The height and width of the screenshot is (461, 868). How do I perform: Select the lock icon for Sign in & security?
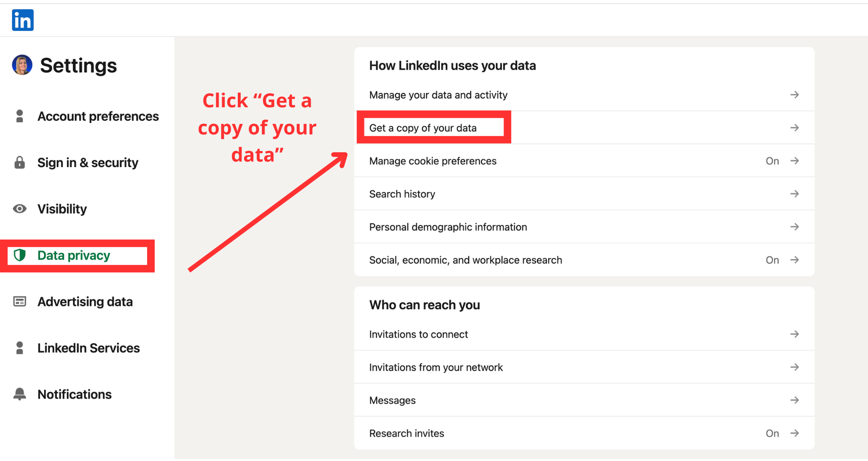point(19,162)
